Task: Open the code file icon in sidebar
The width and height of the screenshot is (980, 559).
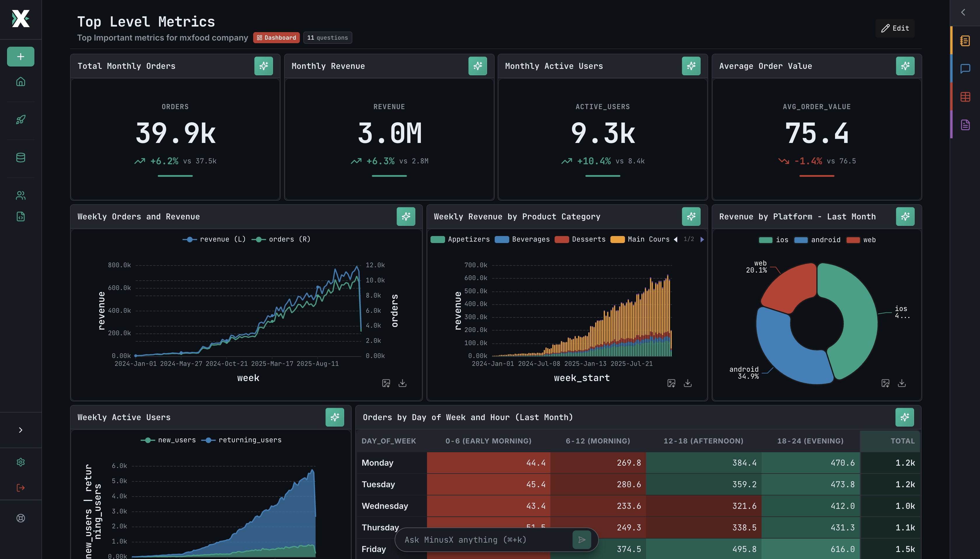Action: pyautogui.click(x=21, y=216)
